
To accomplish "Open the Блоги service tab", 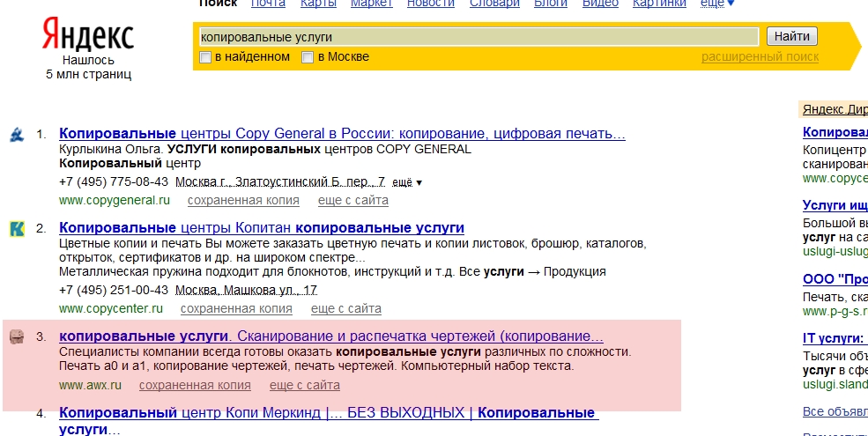I will click(551, 4).
